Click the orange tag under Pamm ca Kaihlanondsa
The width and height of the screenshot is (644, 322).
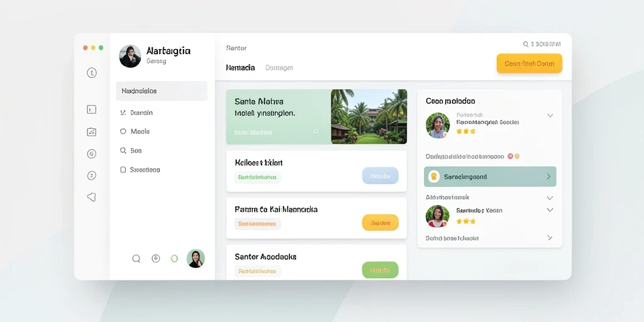(x=257, y=224)
